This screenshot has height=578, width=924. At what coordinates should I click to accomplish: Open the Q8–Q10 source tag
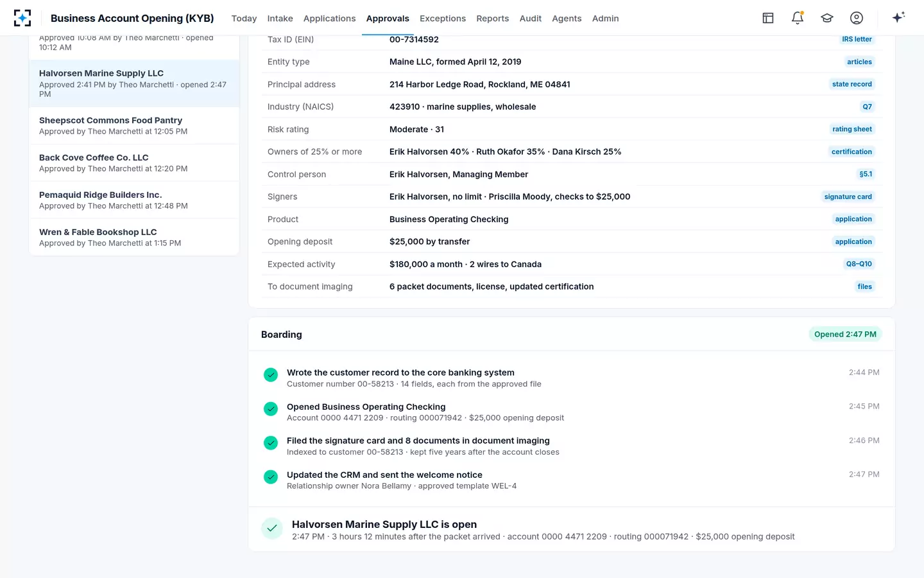(x=859, y=264)
